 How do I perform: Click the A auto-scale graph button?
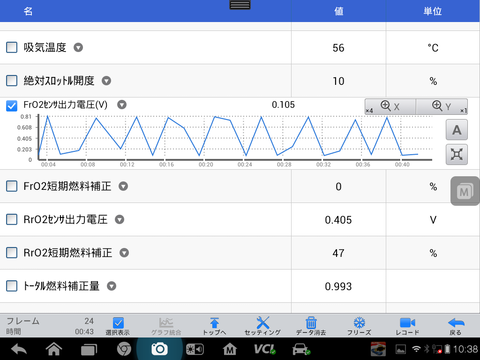457,130
